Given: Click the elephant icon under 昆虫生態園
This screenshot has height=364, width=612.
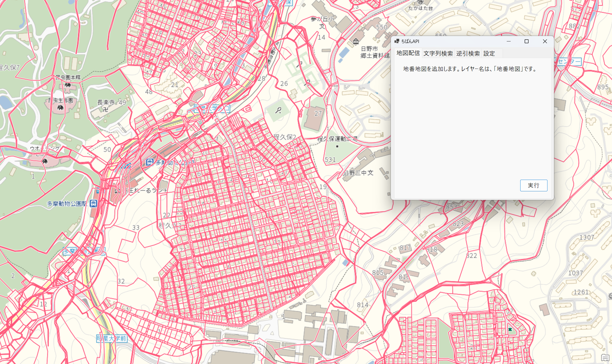Looking at the screenshot, I should (x=60, y=107).
